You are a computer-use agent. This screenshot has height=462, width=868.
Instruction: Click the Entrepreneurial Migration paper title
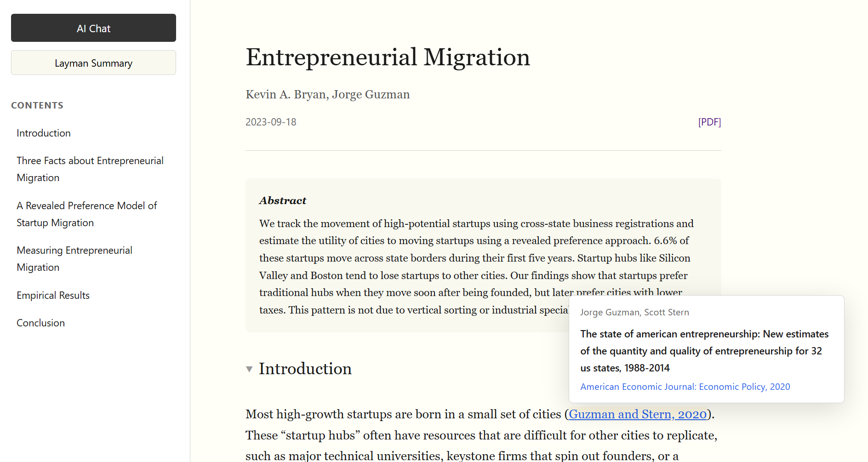[388, 57]
